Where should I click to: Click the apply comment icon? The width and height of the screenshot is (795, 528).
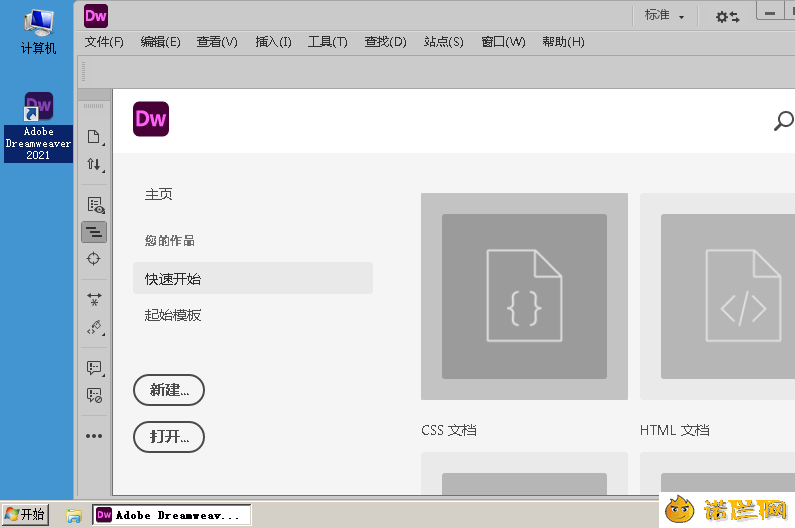[x=94, y=368]
